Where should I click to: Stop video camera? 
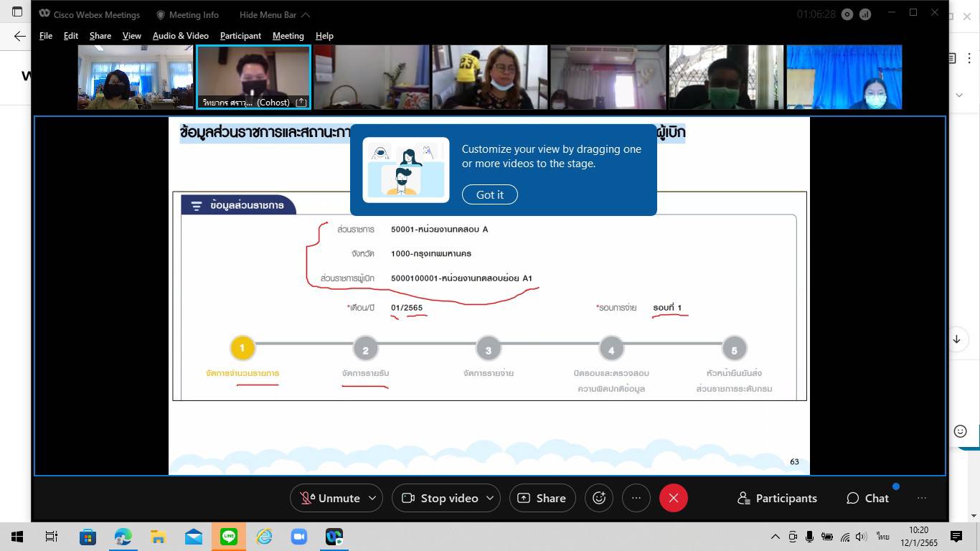pyautogui.click(x=440, y=498)
